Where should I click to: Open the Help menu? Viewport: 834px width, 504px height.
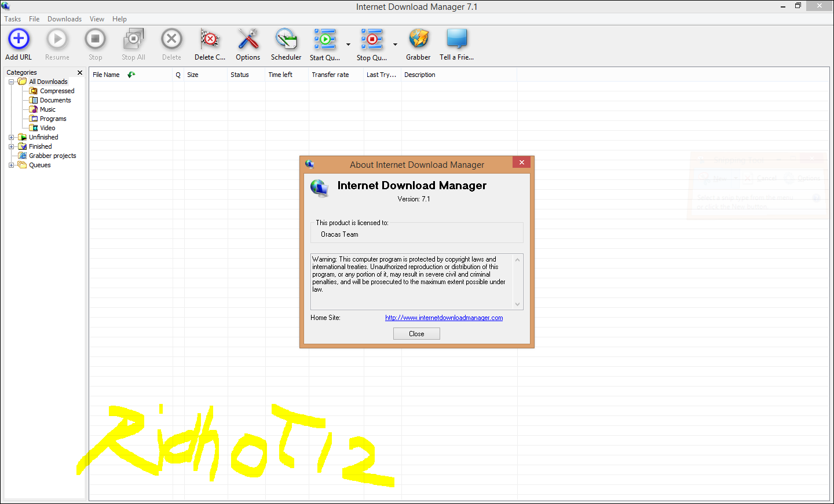[x=119, y=19]
